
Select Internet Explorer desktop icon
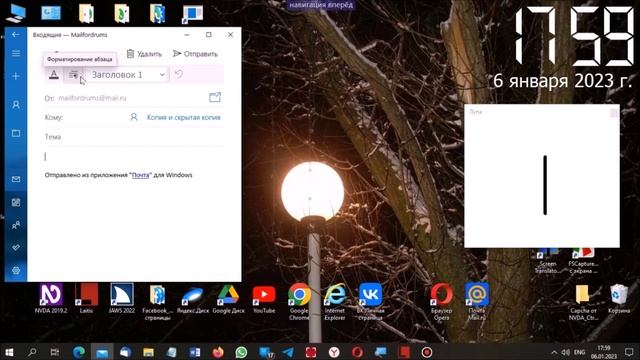coord(335,301)
